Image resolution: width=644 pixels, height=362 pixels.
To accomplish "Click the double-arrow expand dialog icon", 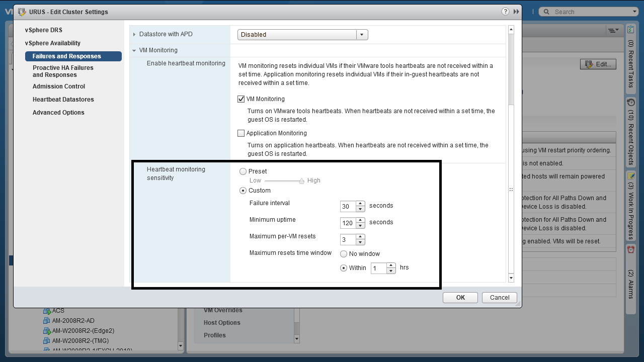I will [516, 12].
